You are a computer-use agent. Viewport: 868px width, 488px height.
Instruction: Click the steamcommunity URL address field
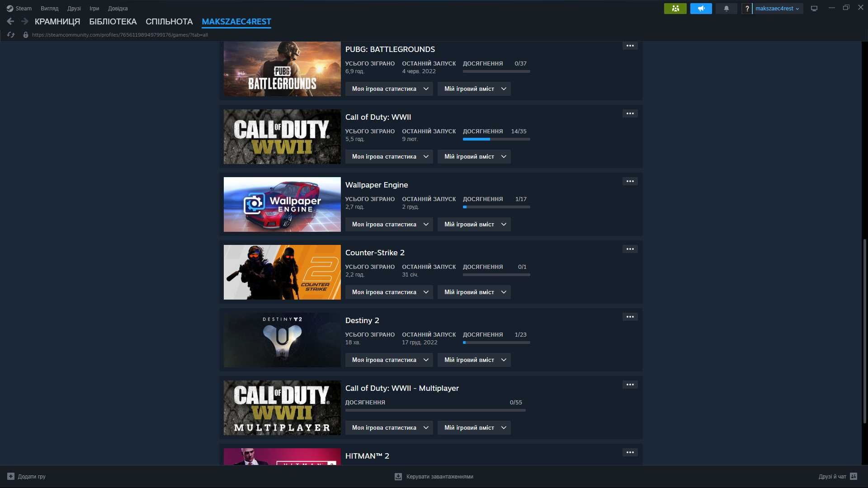(120, 35)
